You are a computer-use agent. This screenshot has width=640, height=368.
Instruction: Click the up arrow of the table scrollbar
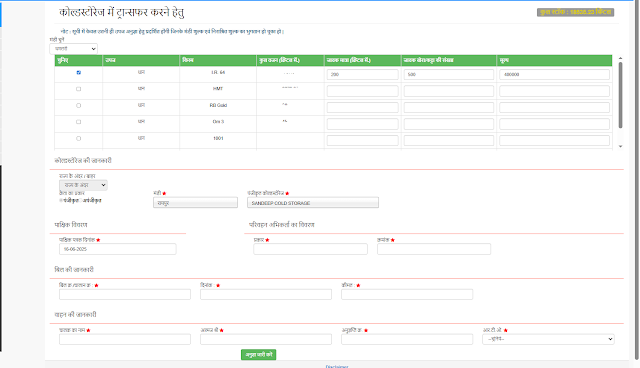[x=620, y=58]
